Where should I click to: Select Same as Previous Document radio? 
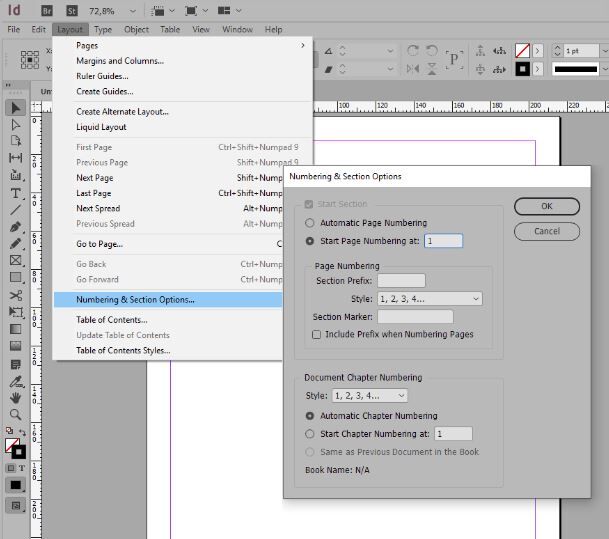pyautogui.click(x=310, y=452)
